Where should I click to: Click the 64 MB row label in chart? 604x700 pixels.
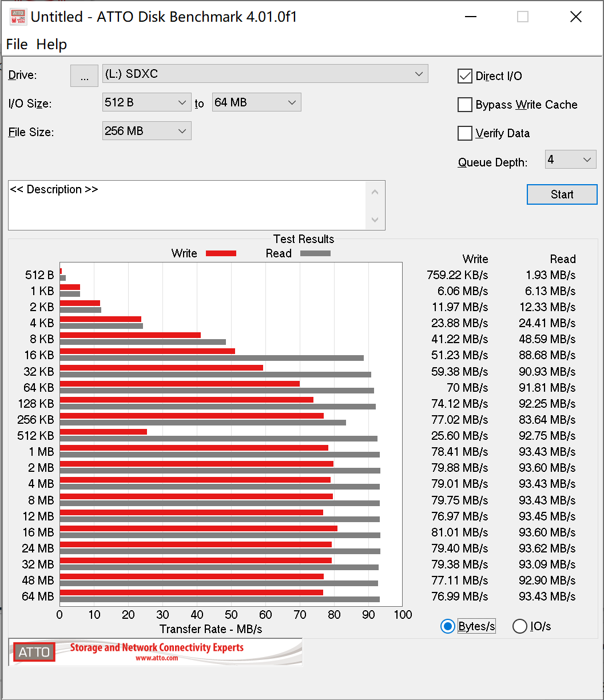(38, 596)
